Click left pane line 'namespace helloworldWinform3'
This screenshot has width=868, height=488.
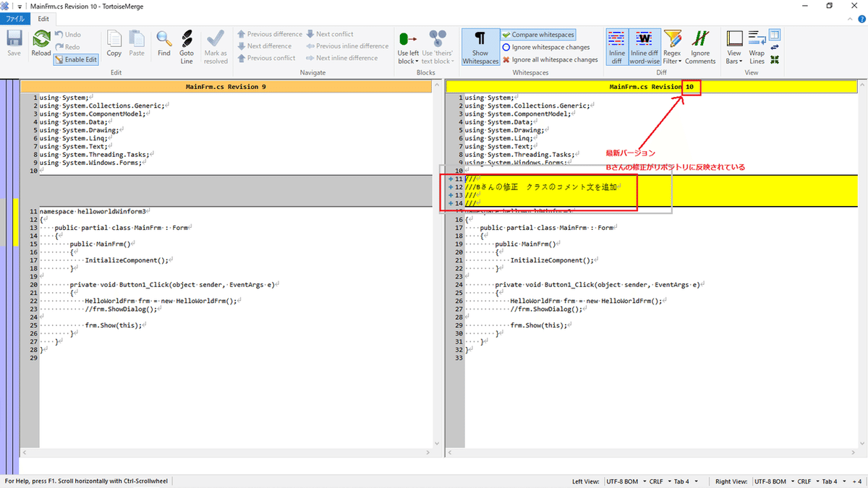coord(93,211)
